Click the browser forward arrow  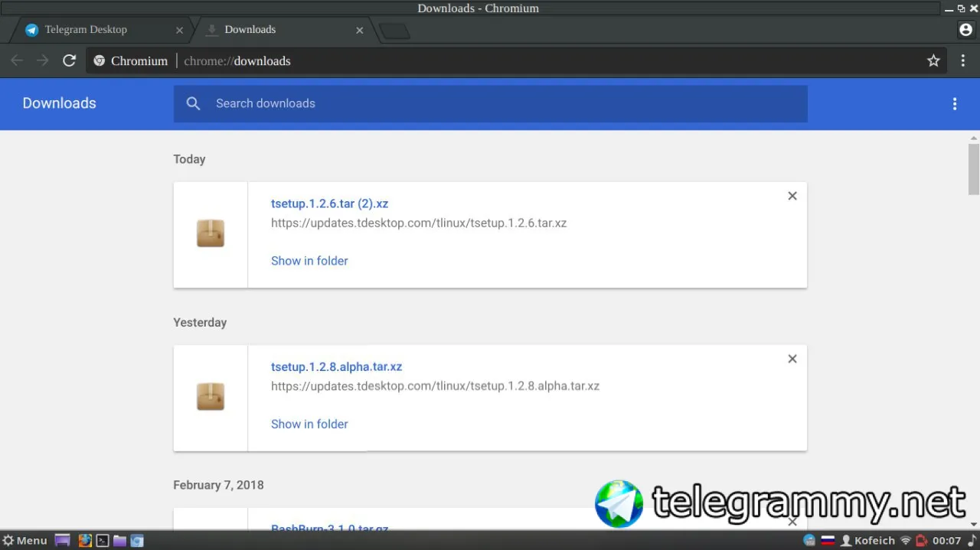click(43, 60)
